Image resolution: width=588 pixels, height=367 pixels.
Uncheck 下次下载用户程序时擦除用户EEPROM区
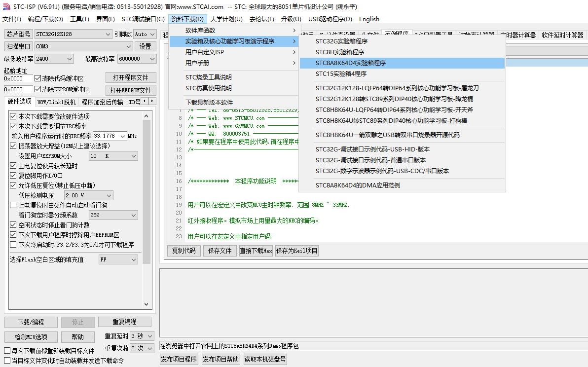point(13,235)
